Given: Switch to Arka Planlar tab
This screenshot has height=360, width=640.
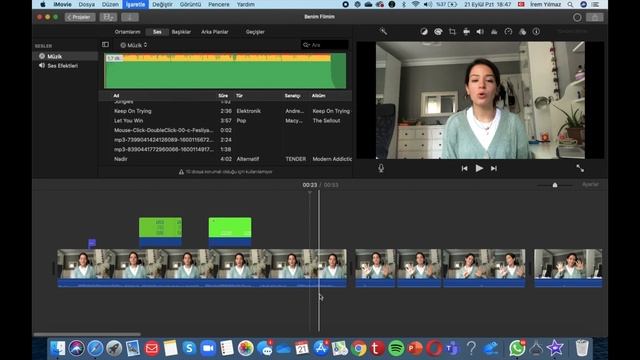Looking at the screenshot, I should tap(215, 32).
